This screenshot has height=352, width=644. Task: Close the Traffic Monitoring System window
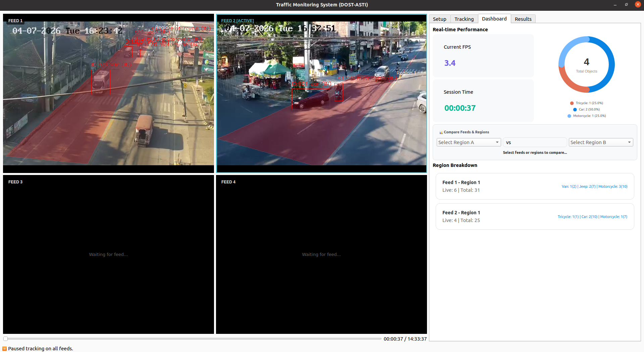(x=638, y=4)
